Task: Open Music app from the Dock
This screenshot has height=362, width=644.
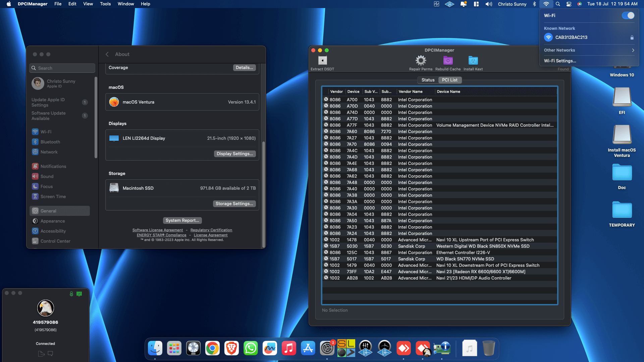Action: click(289, 348)
